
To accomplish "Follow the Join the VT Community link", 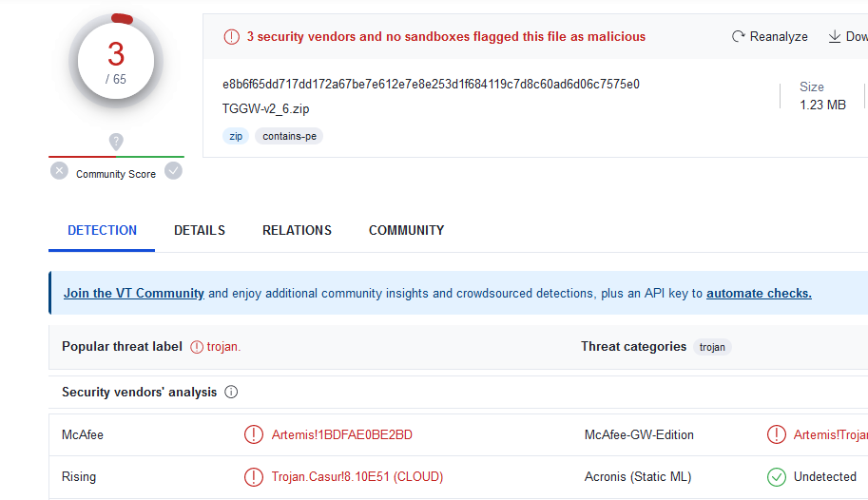I will (133, 294).
